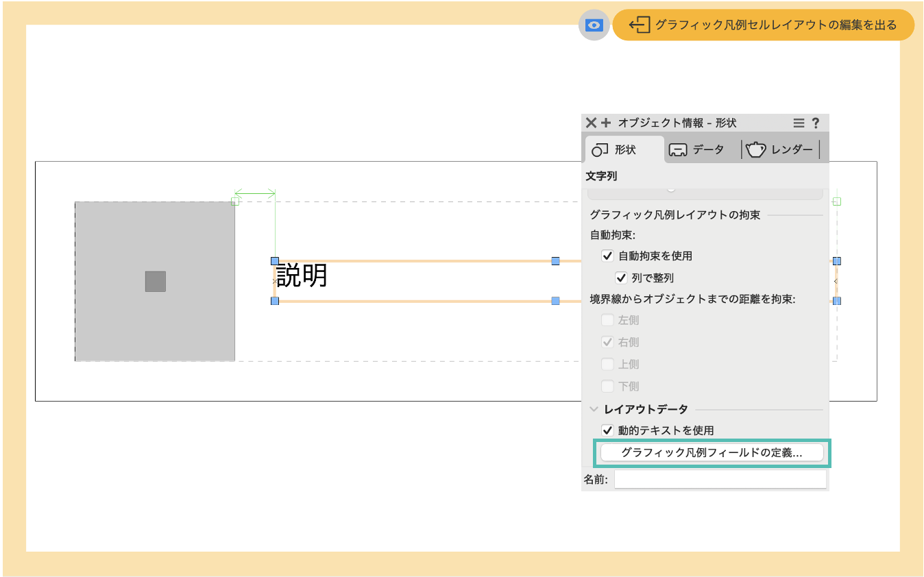
Task: Click the blue eye visibility icon
Action: (594, 26)
